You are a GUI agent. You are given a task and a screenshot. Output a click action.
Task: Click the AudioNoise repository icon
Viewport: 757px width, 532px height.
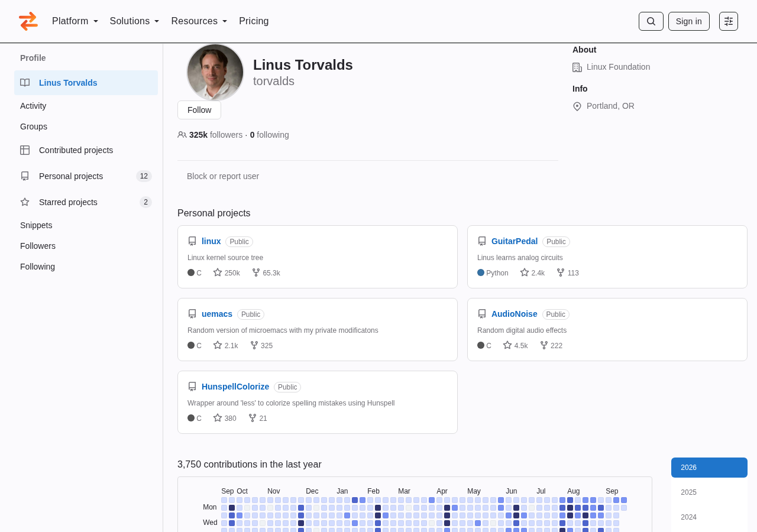coord(482,314)
